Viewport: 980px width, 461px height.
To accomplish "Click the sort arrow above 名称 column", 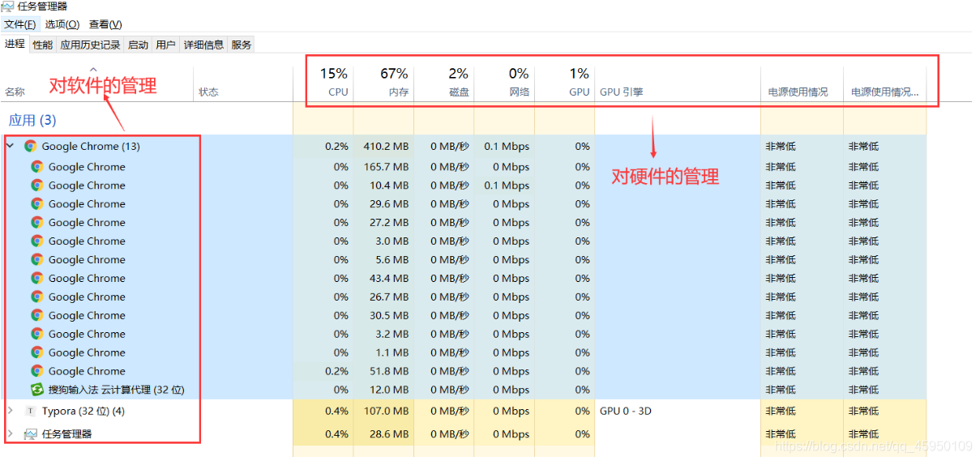I will pos(92,70).
